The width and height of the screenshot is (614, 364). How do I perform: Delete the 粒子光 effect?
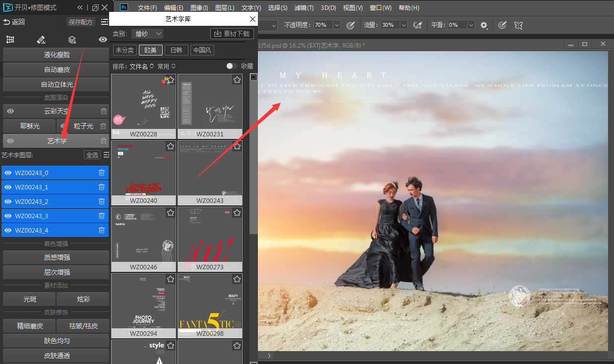tap(103, 126)
